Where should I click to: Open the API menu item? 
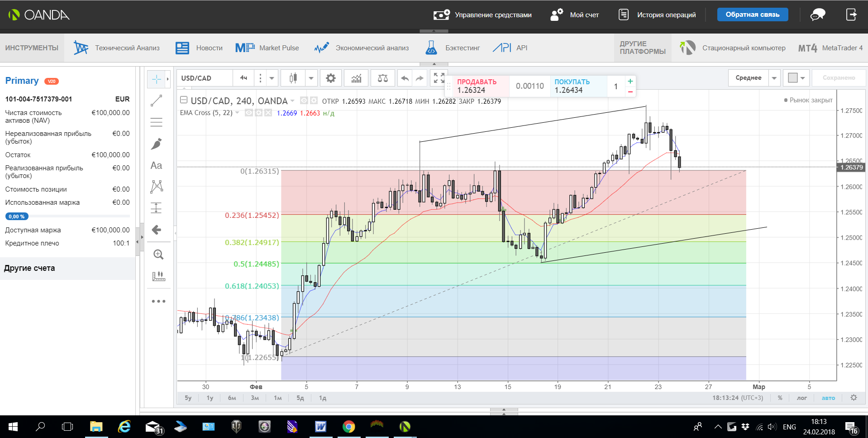tap(510, 48)
